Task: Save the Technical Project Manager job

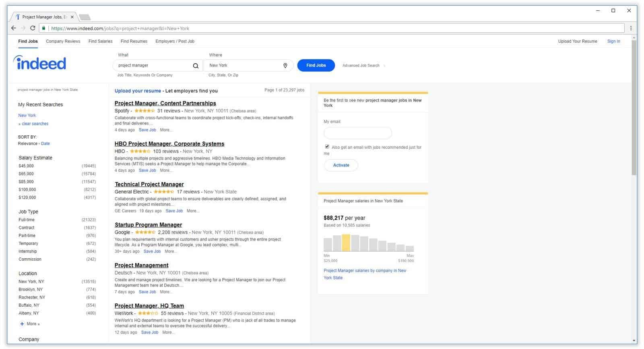Action: coord(174,211)
